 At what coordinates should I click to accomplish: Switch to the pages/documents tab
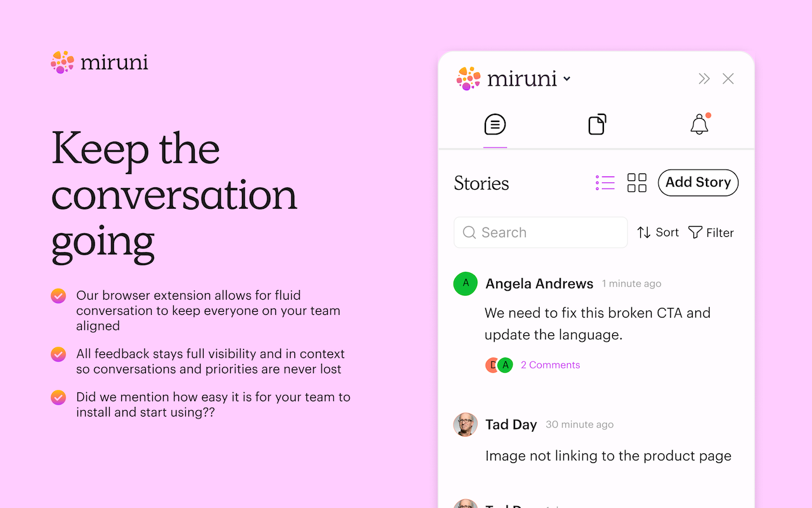[597, 124]
